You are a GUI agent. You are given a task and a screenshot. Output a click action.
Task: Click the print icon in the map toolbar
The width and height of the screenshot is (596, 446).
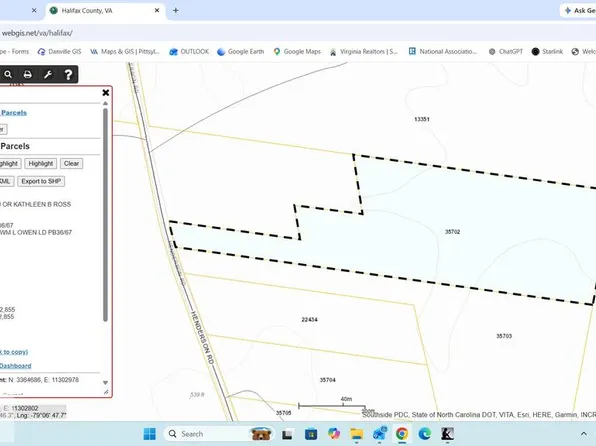tap(27, 75)
